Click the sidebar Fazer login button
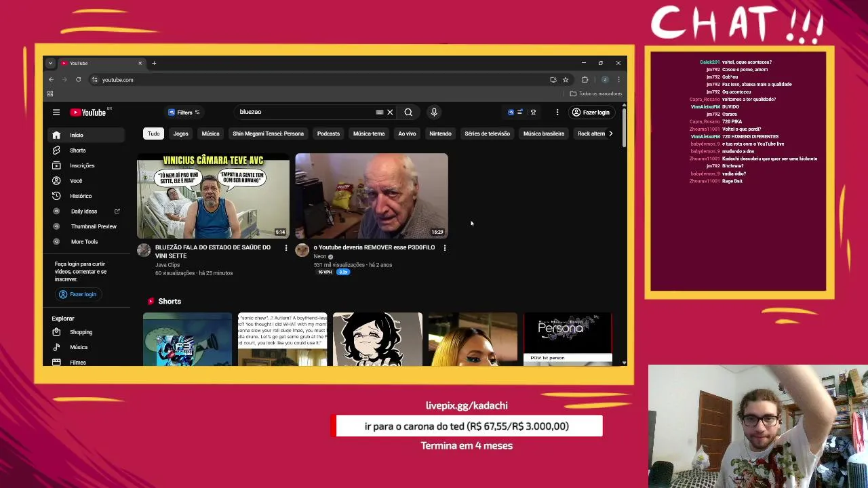Viewport: 868px width, 488px height. click(78, 294)
